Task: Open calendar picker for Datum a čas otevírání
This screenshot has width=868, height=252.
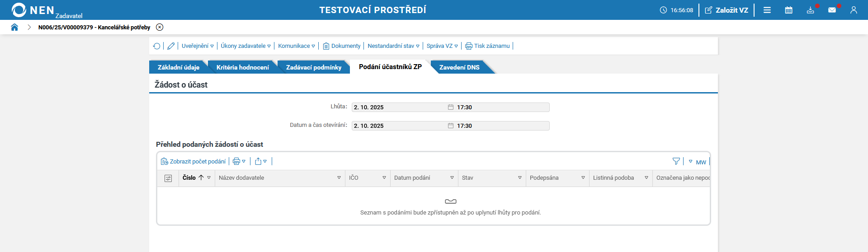Action: 451,126
